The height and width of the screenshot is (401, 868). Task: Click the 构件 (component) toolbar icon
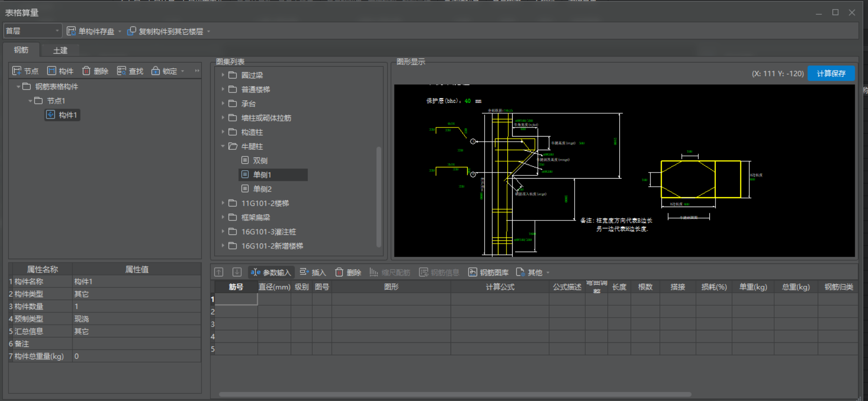click(52, 71)
